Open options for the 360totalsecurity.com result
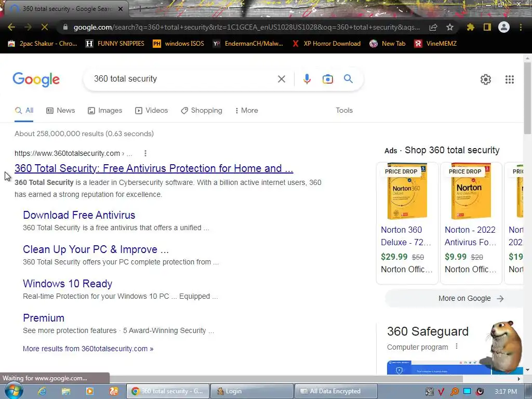The height and width of the screenshot is (399, 532). [x=145, y=153]
